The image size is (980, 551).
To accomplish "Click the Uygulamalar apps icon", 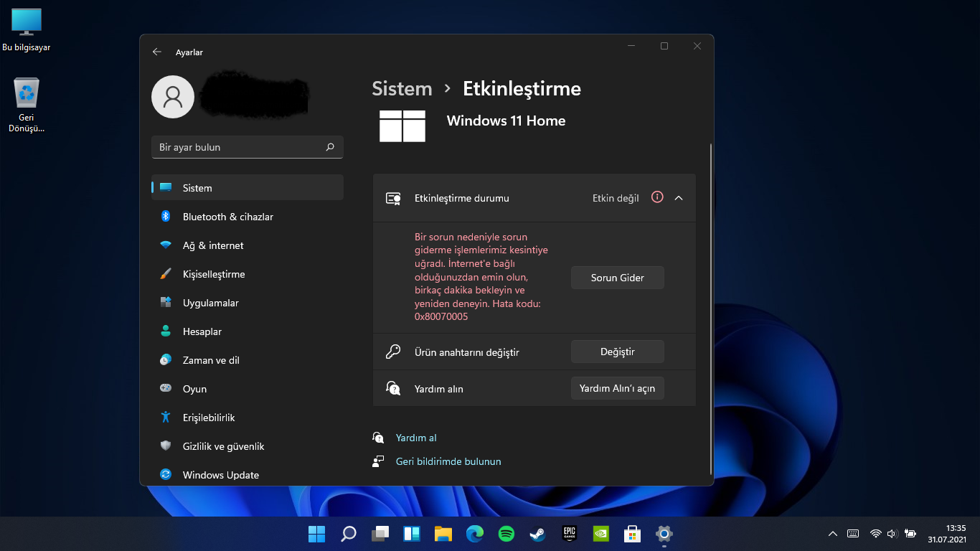I will (166, 303).
